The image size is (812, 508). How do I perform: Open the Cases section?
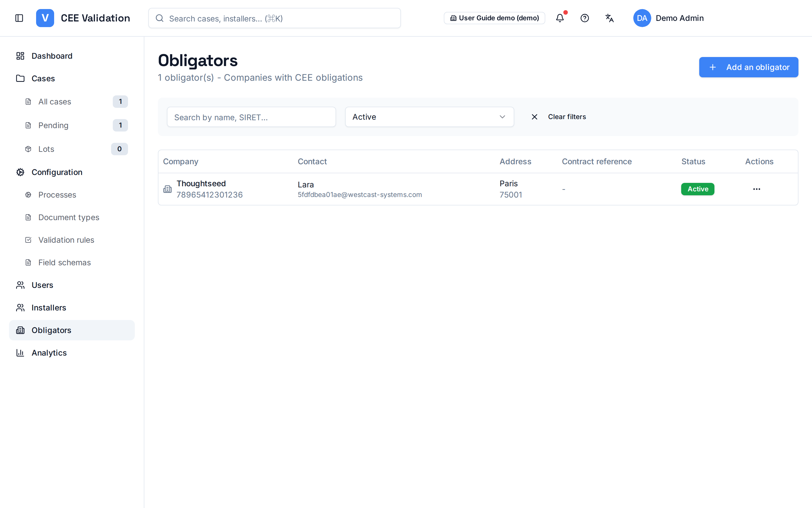(x=72, y=78)
